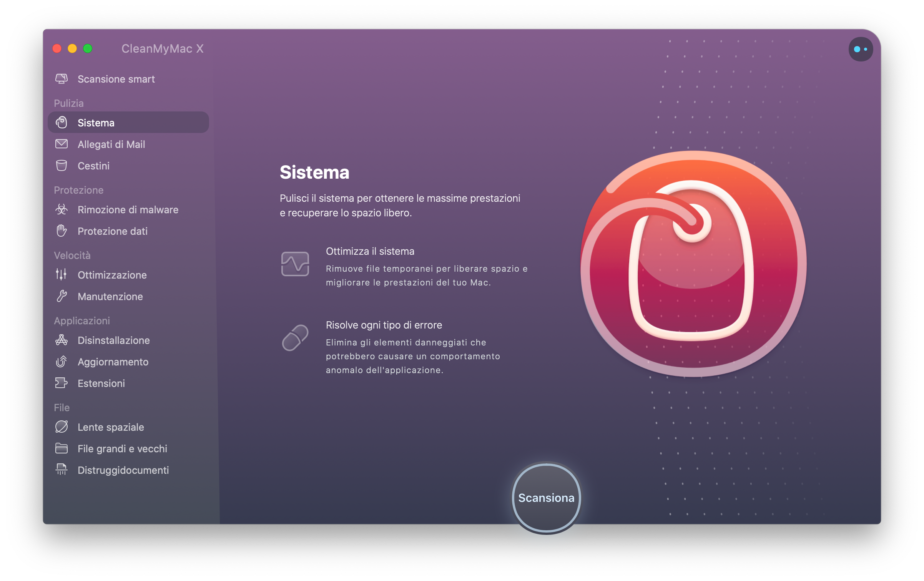Click Risolve ogni tipo di errore title
924x581 pixels.
coord(384,325)
